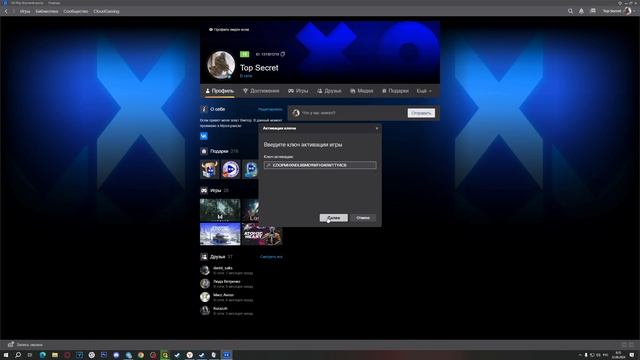Image resolution: width=640 pixels, height=360 pixels.
Task: Open the chat messages icon in header
Action: point(593,11)
